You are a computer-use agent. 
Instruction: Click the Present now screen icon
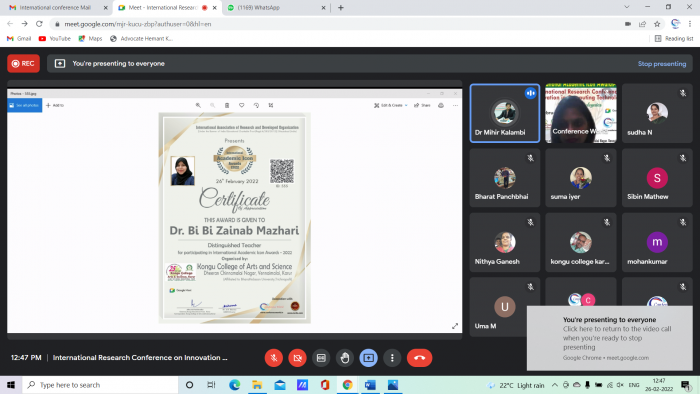point(368,358)
